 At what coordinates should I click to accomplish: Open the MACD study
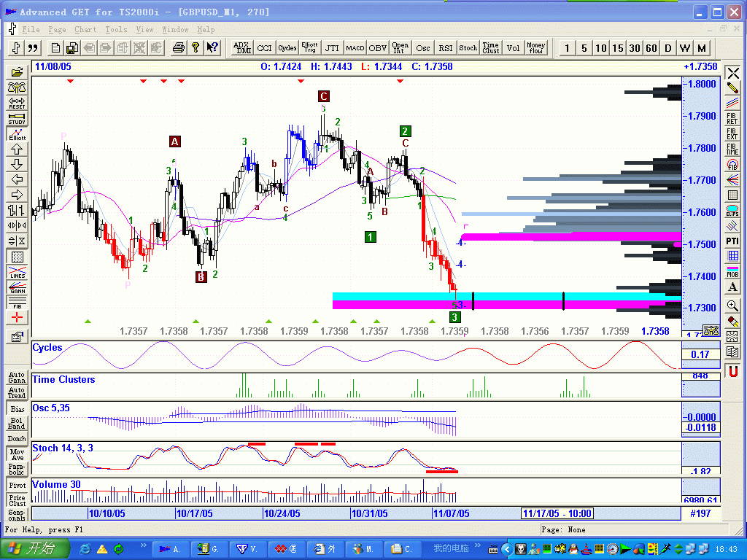click(355, 47)
